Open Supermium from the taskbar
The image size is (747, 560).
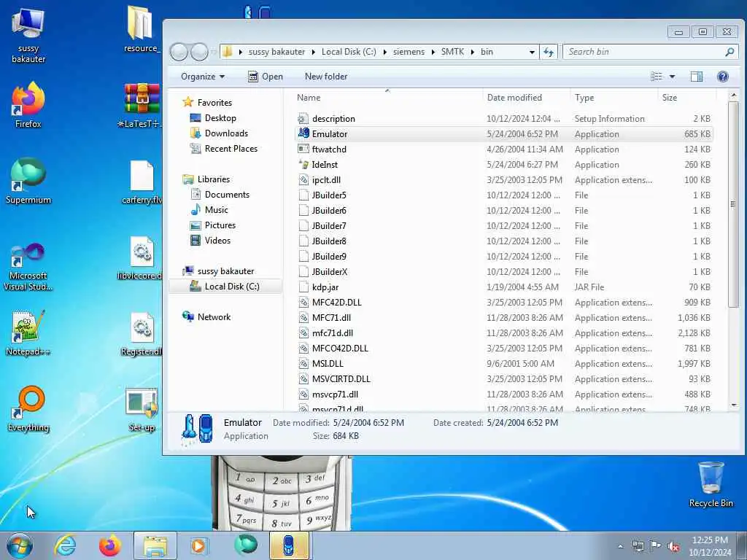pyautogui.click(x=246, y=545)
